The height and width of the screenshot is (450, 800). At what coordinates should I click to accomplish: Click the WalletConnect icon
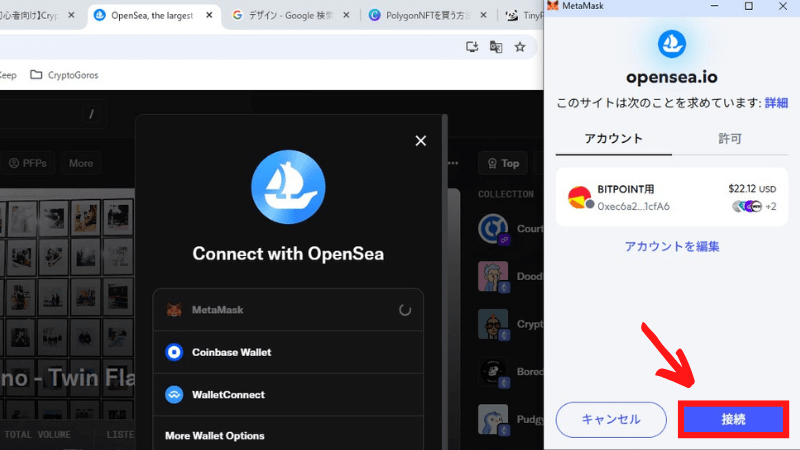(174, 394)
